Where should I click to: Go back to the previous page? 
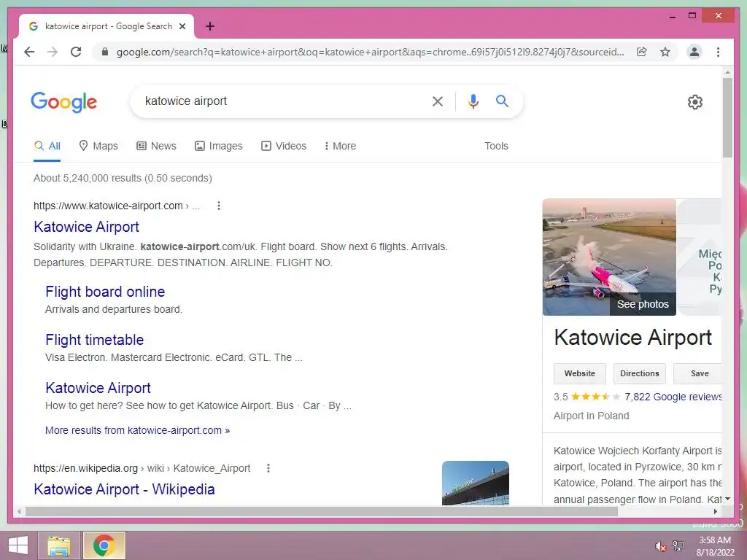coord(29,52)
